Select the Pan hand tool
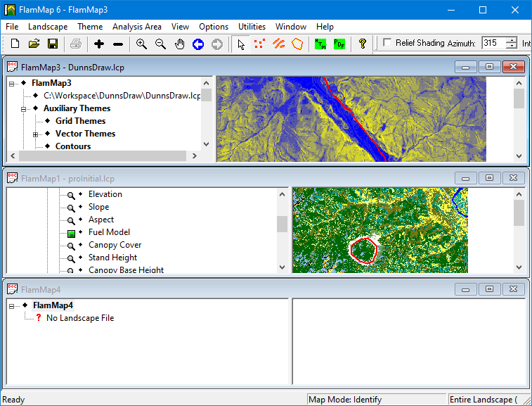532x406 pixels. pos(179,44)
